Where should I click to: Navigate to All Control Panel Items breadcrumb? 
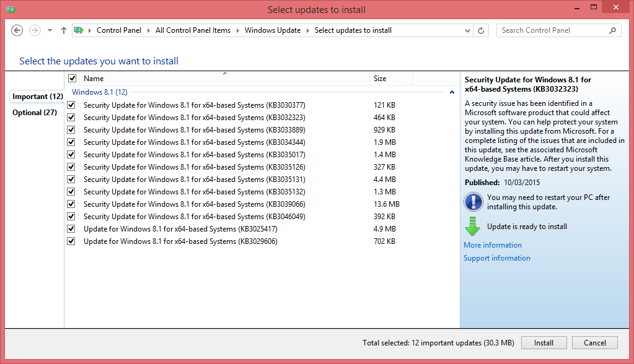[x=193, y=30]
